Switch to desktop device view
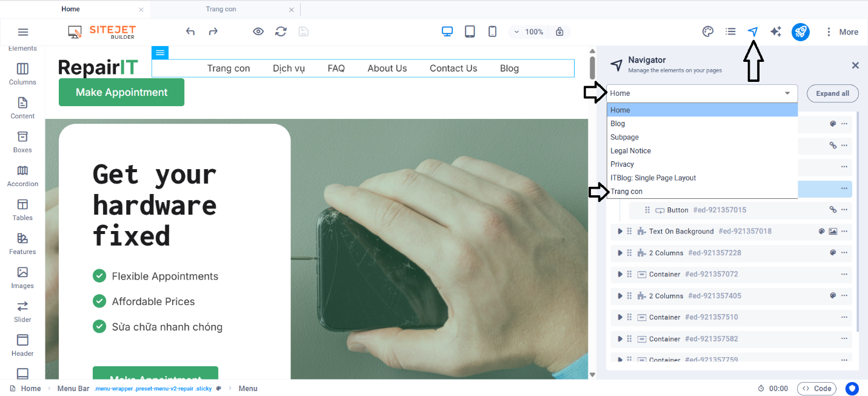 click(x=447, y=32)
